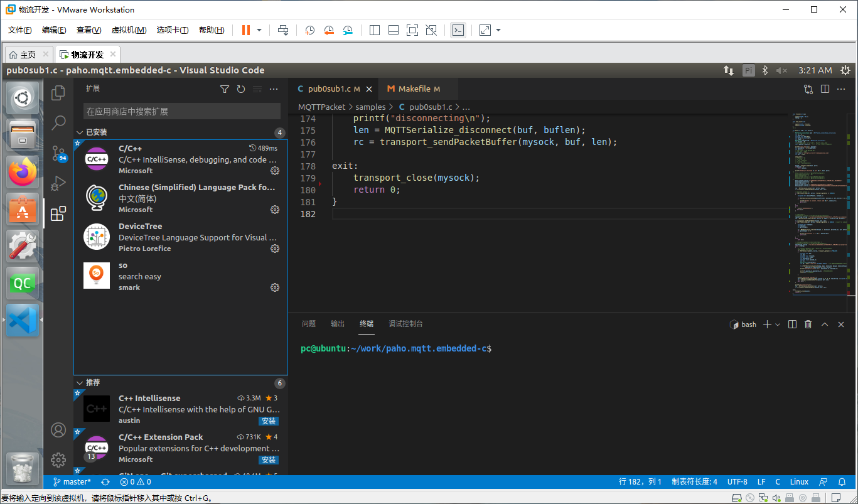Open the 虚拟机(M) menu
This screenshot has width=858, height=504.
tap(129, 30)
